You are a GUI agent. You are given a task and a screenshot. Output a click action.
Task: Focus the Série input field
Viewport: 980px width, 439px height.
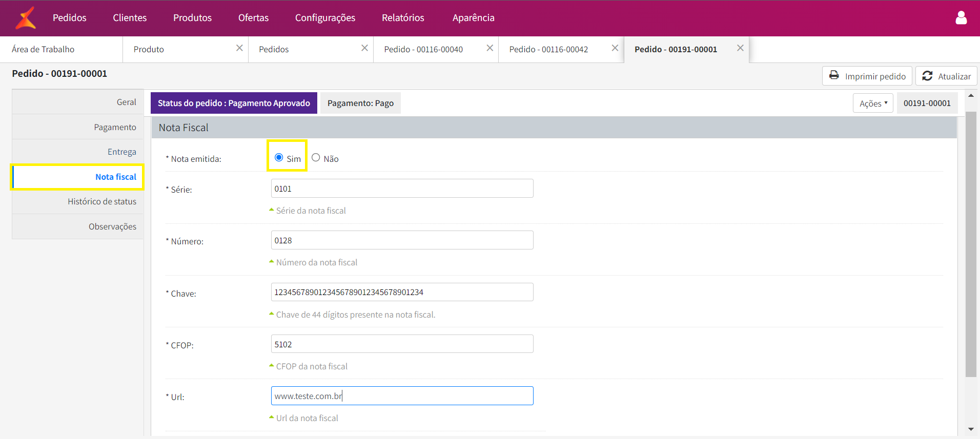tap(402, 189)
